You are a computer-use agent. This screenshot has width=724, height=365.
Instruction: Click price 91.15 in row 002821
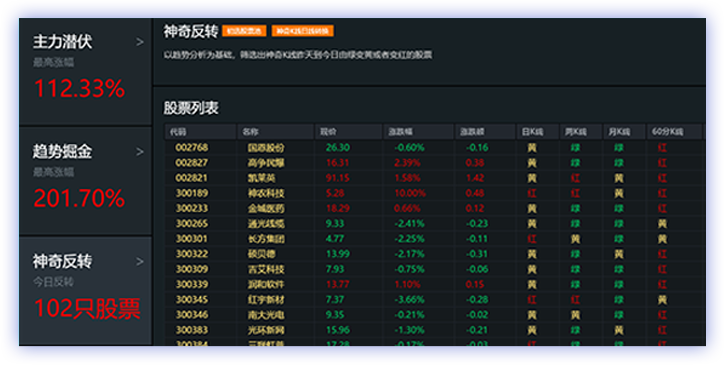coord(338,178)
